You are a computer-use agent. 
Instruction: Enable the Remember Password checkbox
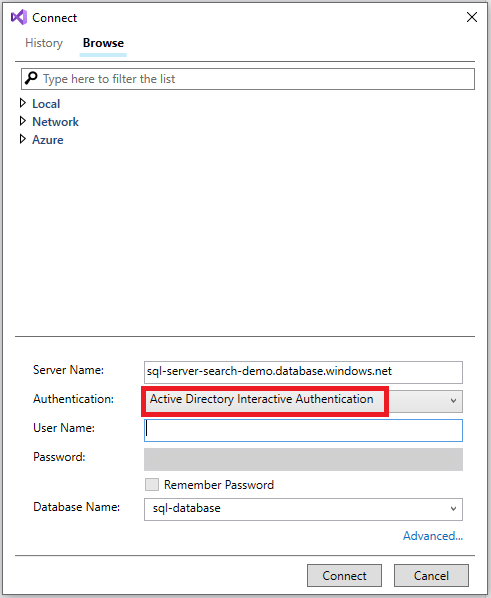(x=152, y=485)
